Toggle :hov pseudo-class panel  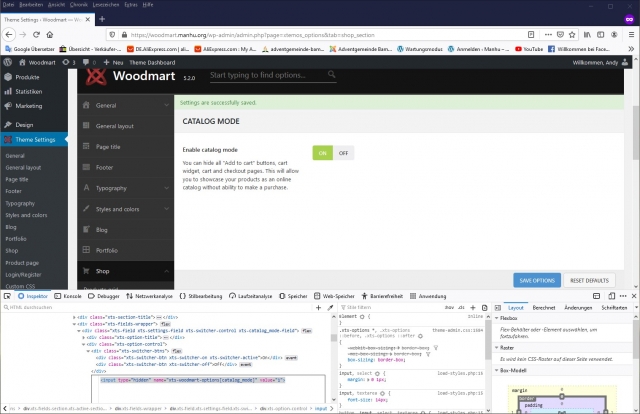point(449,307)
